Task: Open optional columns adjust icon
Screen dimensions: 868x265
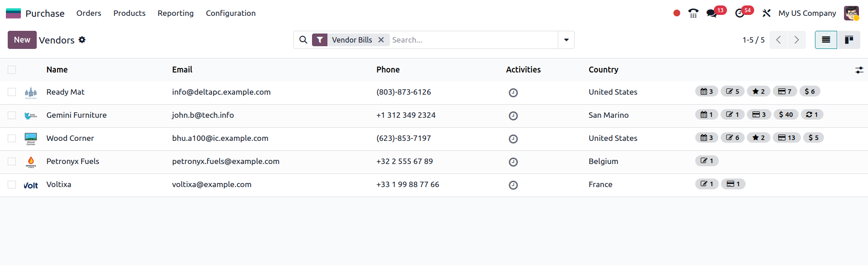Action: 859,70
